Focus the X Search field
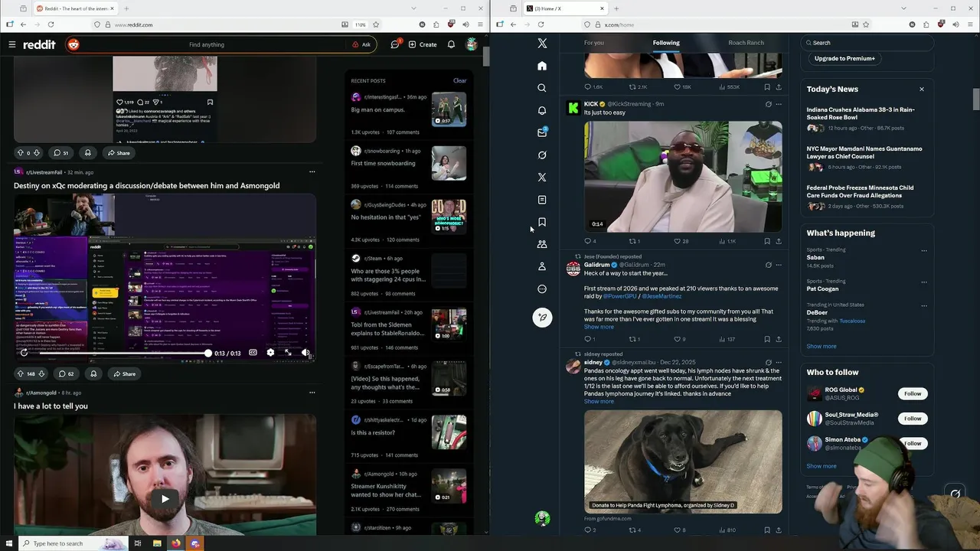The height and width of the screenshot is (551, 980). pyautogui.click(x=867, y=43)
